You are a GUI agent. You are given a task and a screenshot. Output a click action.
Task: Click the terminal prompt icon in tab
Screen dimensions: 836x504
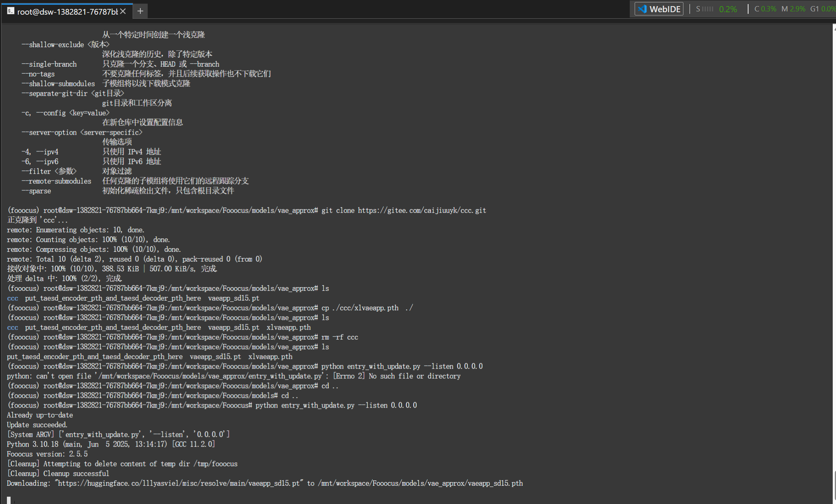click(11, 11)
